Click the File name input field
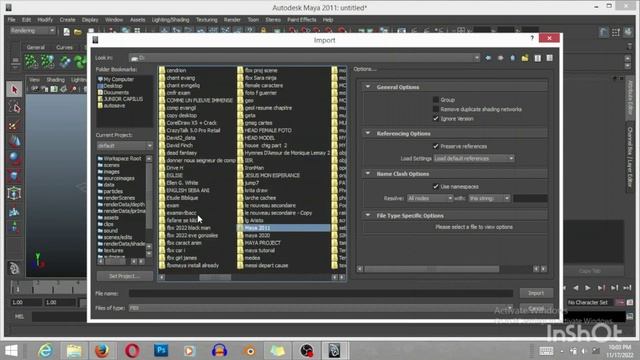Viewport: 640px width, 360px height. click(321, 293)
